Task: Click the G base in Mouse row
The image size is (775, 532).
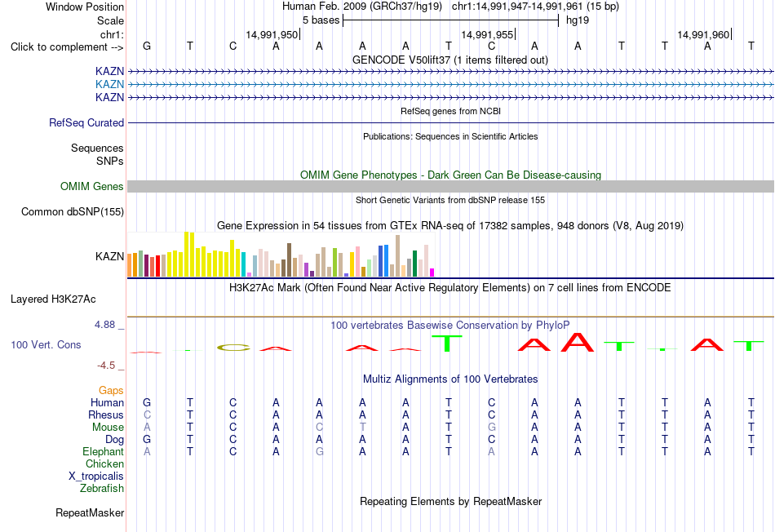Action: (x=492, y=428)
